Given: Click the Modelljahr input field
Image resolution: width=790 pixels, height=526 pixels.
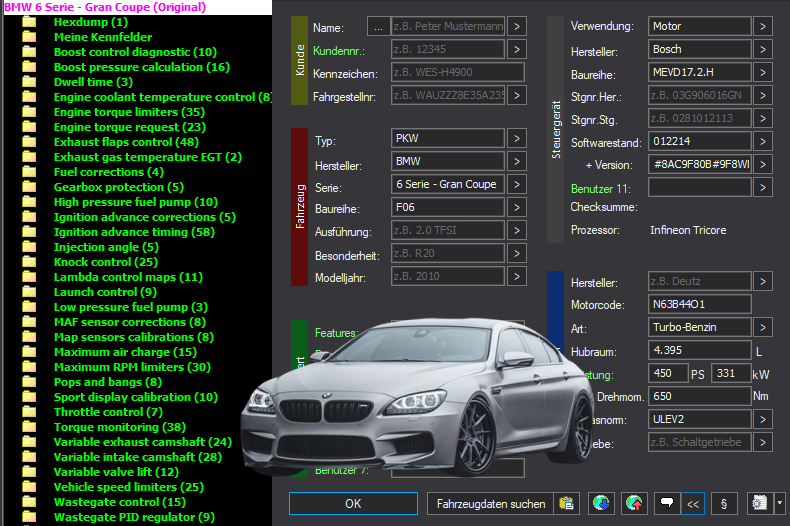Looking at the screenshot, I should point(448,276).
